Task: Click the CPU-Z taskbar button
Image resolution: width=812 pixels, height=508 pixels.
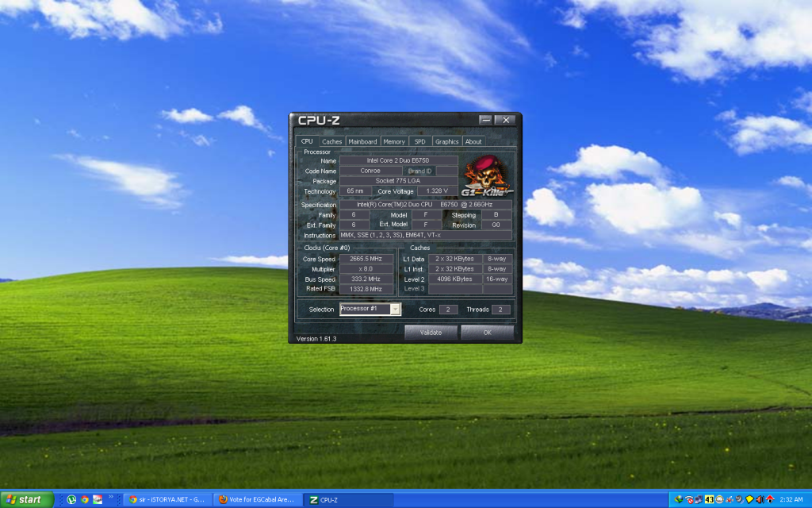Action: (348, 500)
